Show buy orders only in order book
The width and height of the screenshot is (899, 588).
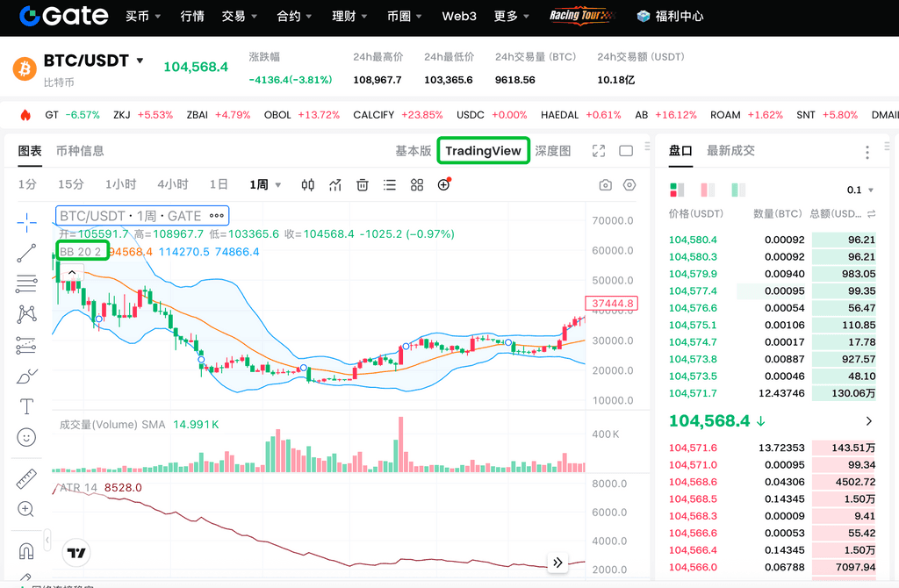(x=738, y=190)
